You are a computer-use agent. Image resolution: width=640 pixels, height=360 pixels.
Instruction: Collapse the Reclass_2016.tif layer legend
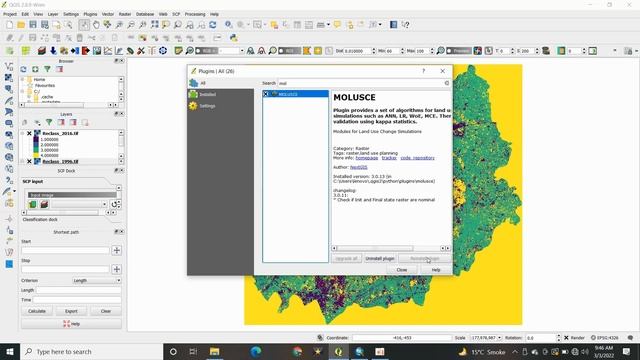click(22, 133)
